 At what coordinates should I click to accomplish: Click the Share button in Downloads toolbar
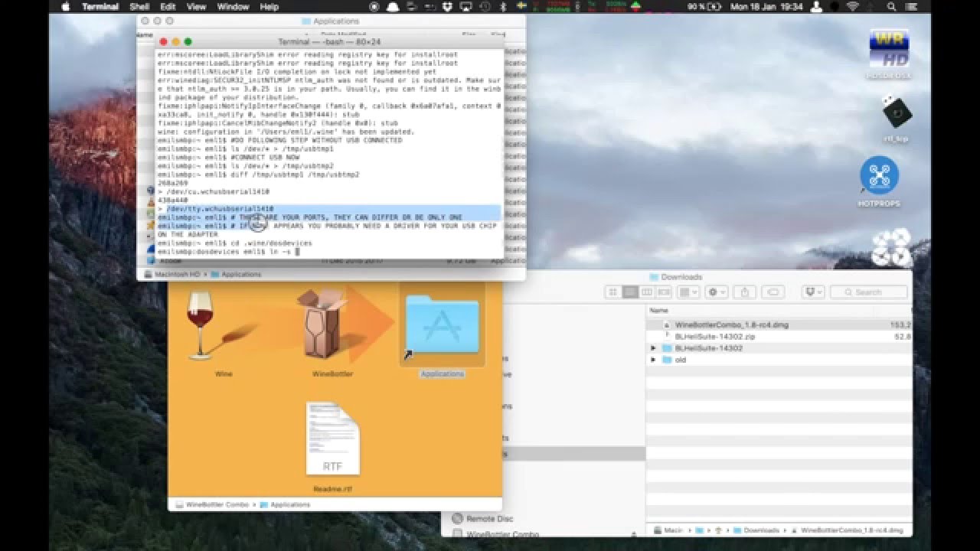(x=744, y=292)
